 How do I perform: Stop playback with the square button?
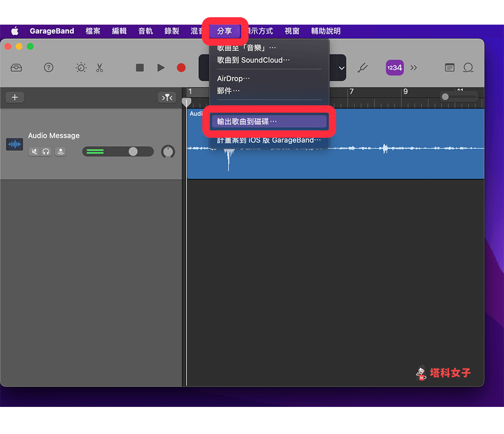coord(140,68)
